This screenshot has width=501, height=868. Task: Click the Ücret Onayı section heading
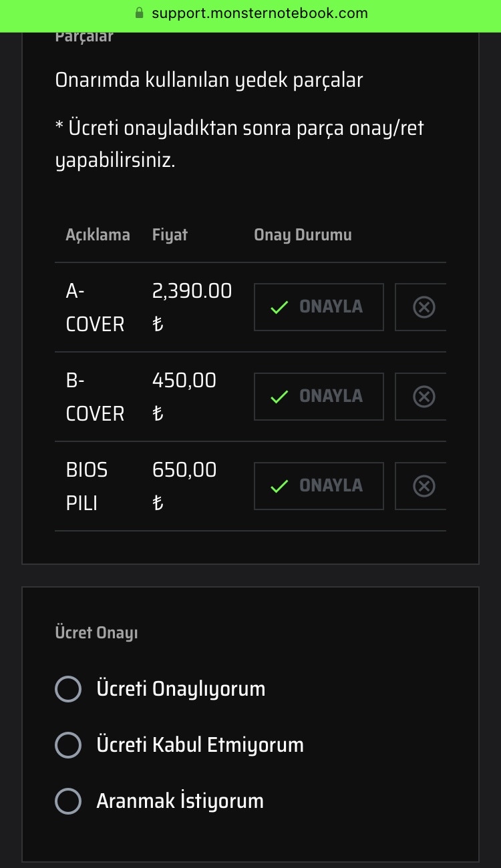(96, 633)
